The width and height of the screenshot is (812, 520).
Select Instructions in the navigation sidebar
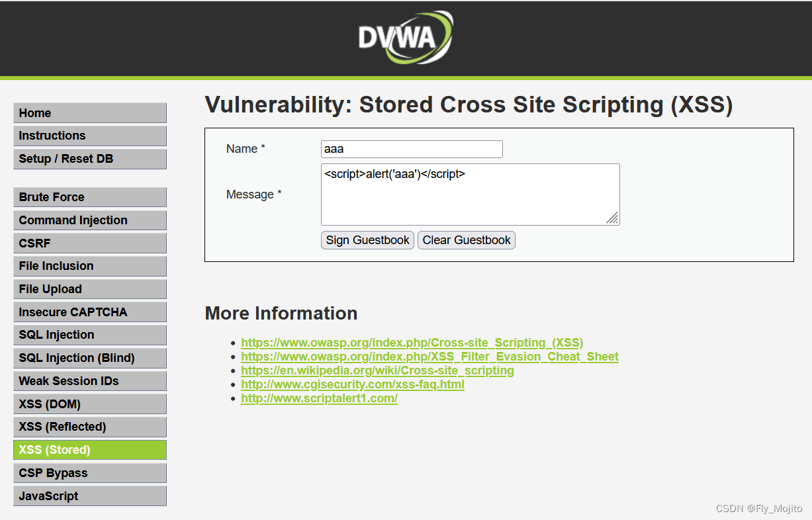click(x=89, y=136)
